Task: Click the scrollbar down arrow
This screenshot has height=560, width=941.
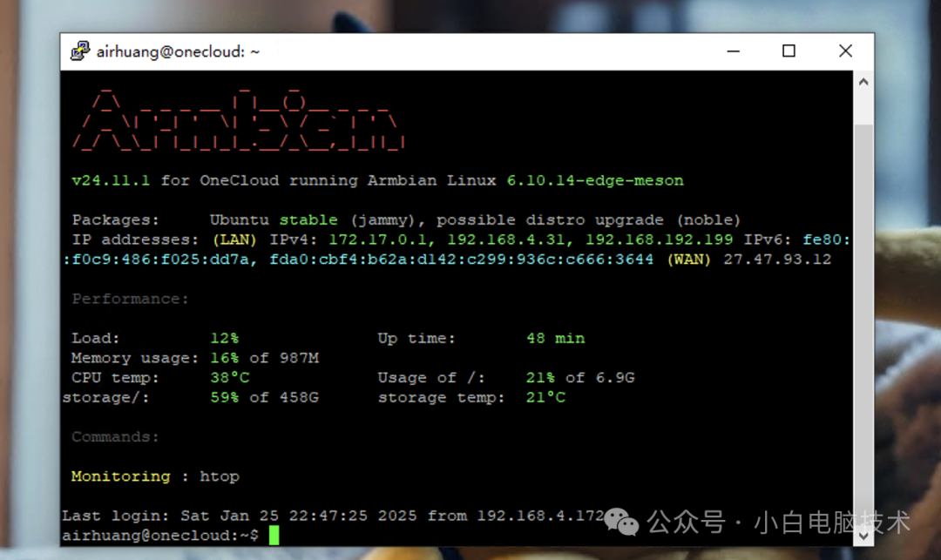Action: click(863, 536)
